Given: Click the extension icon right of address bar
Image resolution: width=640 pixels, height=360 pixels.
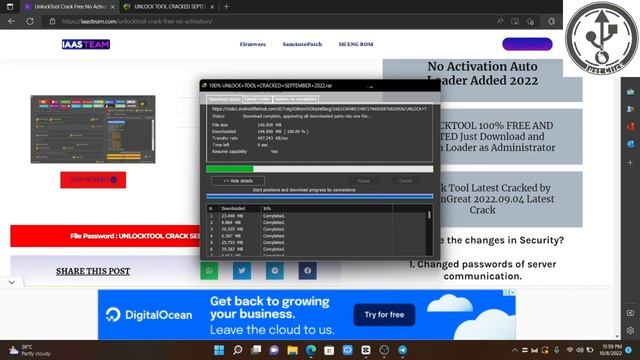Looking at the screenshot, I should tap(551, 21).
